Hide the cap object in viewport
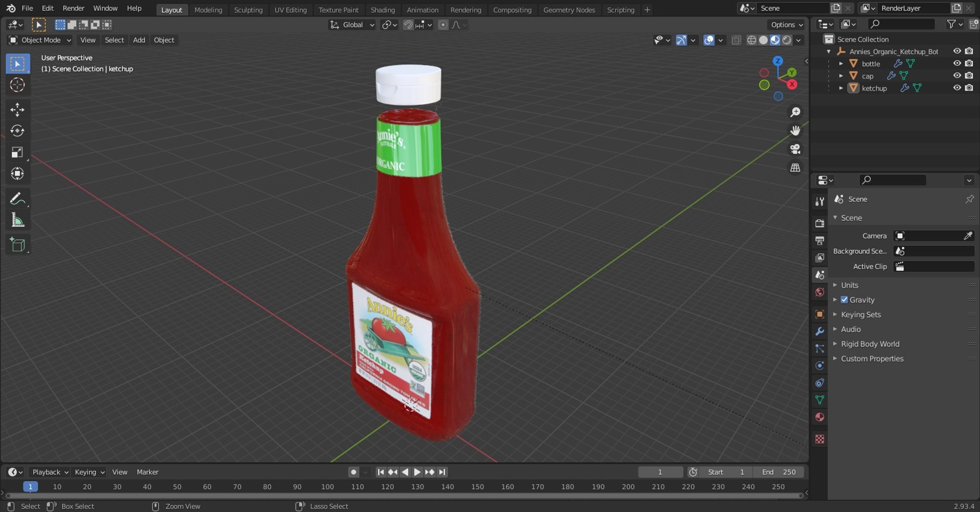The height and width of the screenshot is (512, 980). coord(957,75)
